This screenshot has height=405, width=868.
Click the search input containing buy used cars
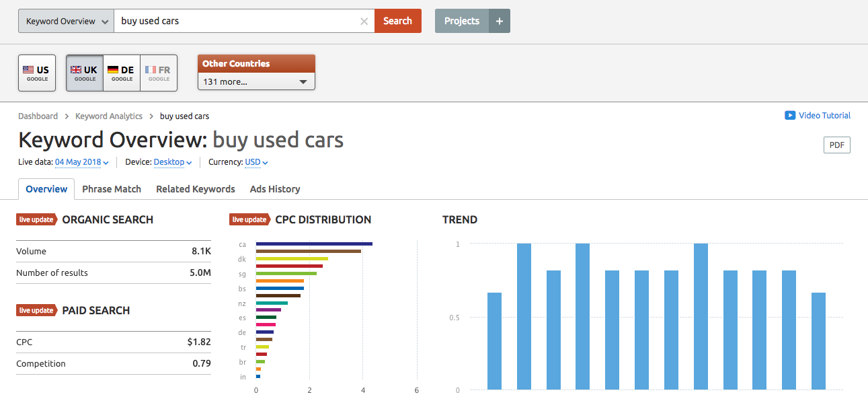(x=235, y=21)
